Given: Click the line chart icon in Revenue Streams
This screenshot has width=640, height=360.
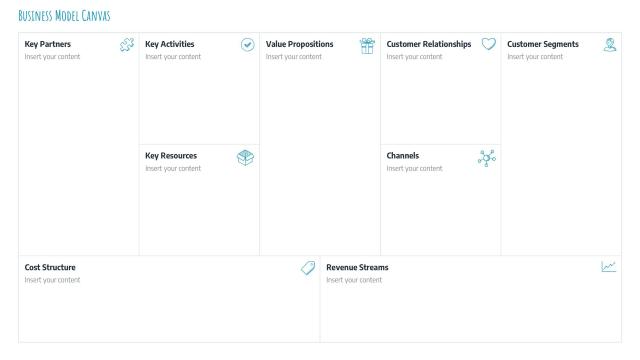Looking at the screenshot, I should click(x=609, y=267).
